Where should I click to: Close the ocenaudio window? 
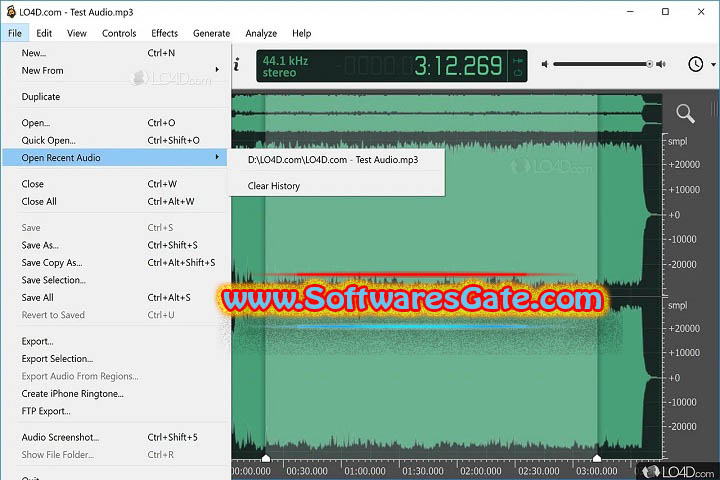tap(701, 12)
